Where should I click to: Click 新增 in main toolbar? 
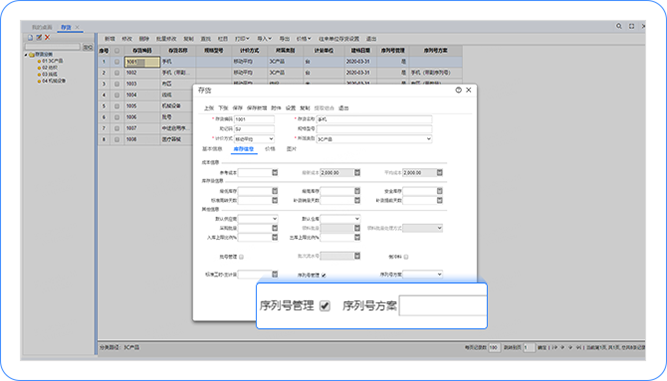pos(110,39)
